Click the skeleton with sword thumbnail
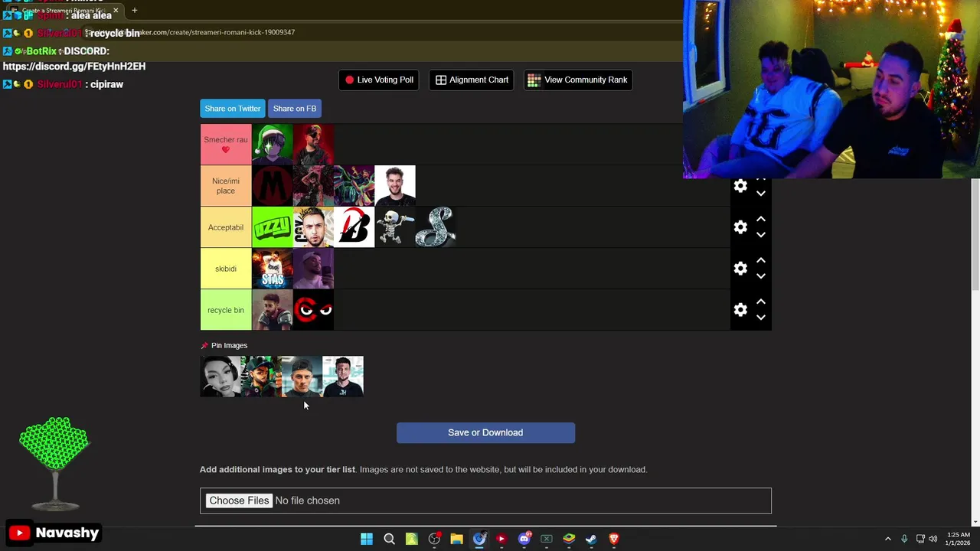980x551 pixels. [395, 227]
